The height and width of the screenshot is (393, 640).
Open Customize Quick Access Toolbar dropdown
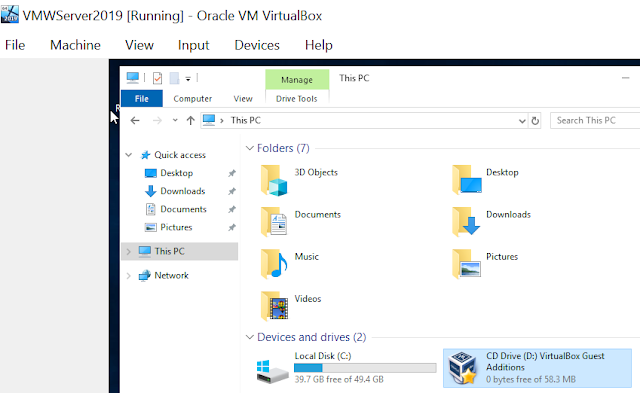coord(188,79)
